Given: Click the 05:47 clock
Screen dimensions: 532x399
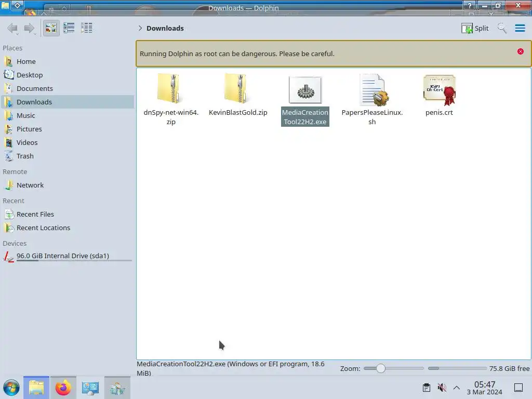Looking at the screenshot, I should pos(485,384).
